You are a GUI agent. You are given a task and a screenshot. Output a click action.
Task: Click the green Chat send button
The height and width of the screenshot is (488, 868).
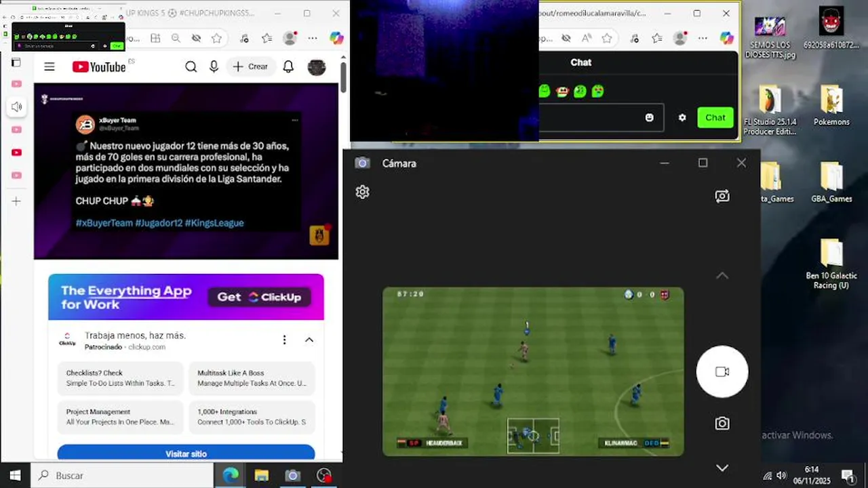point(715,117)
